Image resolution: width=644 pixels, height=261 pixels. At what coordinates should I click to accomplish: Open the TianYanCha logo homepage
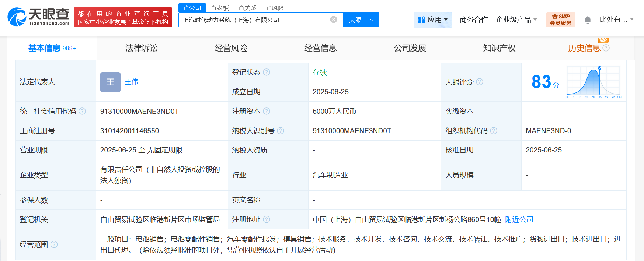tap(39, 17)
